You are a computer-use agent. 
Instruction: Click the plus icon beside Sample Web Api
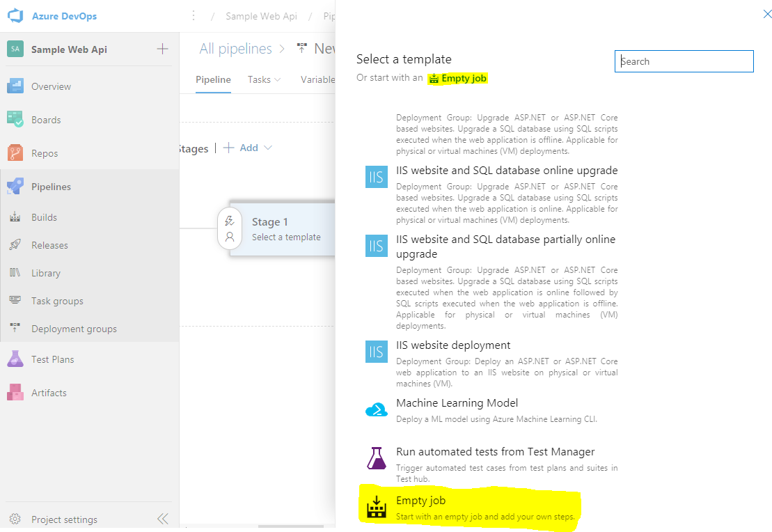coord(162,49)
